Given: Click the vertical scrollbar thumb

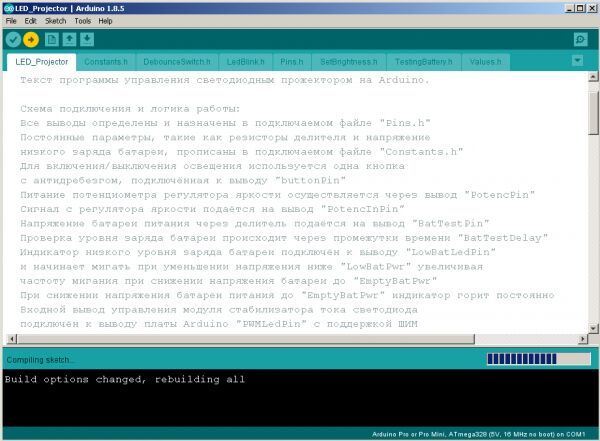Looking at the screenshot, I should [x=593, y=113].
